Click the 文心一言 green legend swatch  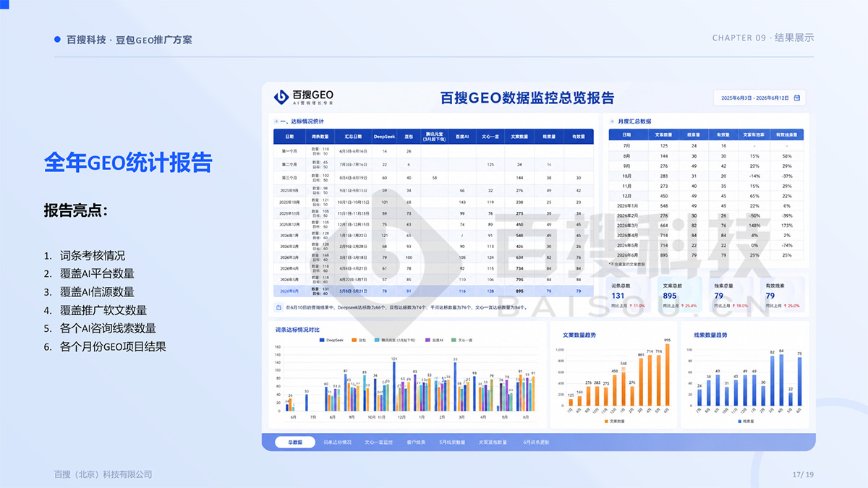click(454, 340)
